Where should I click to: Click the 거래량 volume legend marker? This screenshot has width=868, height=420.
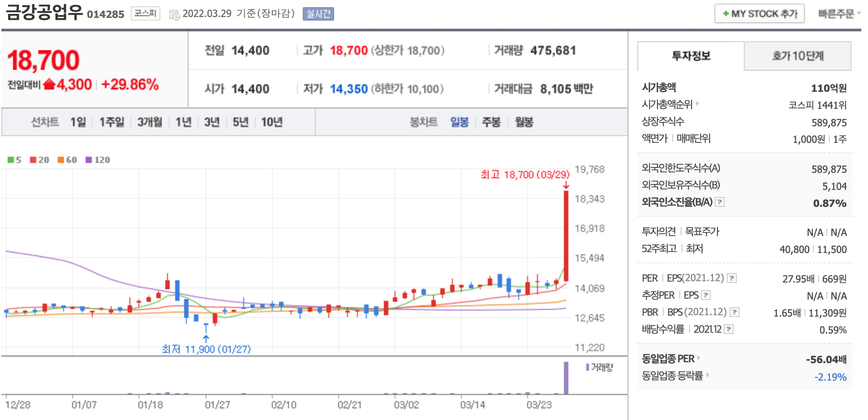(587, 368)
